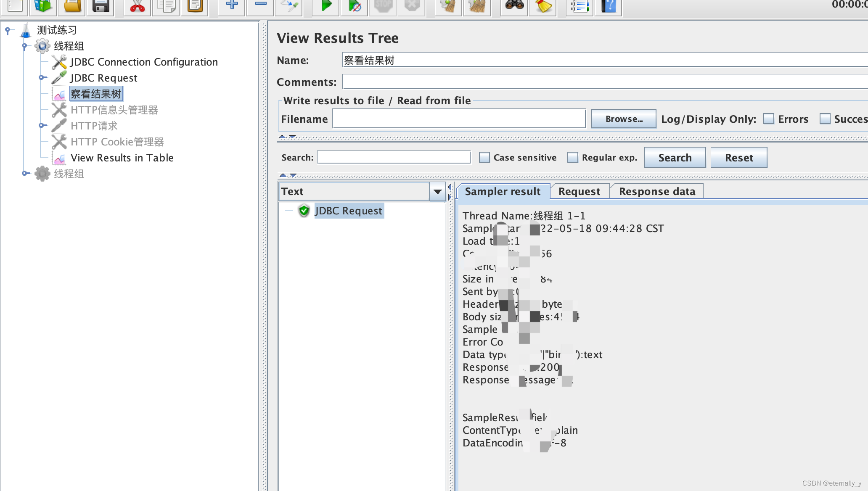Image resolution: width=868 pixels, height=491 pixels.
Task: Clear all results using the double broom icon
Action: (477, 6)
